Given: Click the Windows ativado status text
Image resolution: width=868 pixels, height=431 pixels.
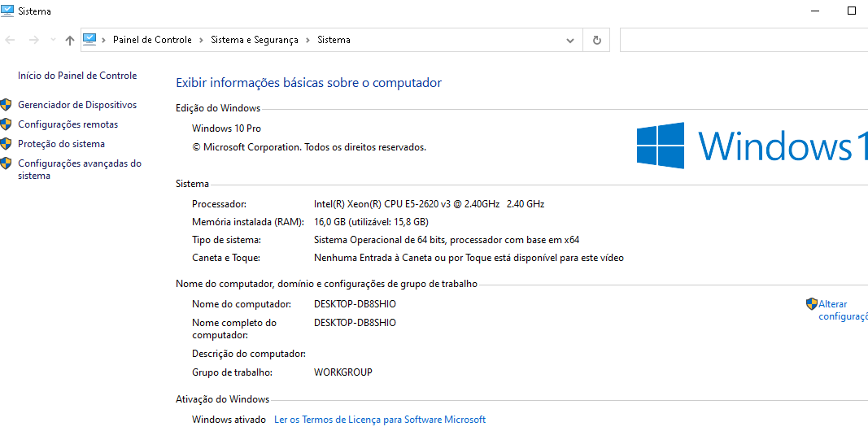Looking at the screenshot, I should coord(229,420).
